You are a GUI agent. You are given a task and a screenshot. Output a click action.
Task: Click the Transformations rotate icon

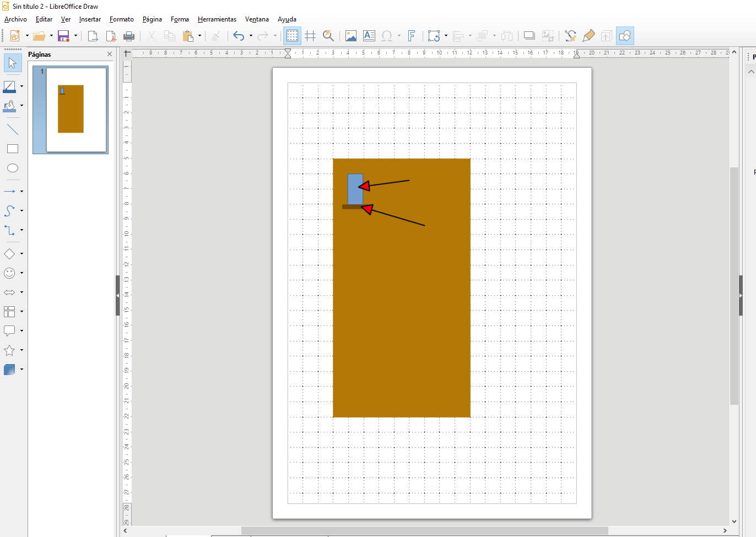point(434,36)
